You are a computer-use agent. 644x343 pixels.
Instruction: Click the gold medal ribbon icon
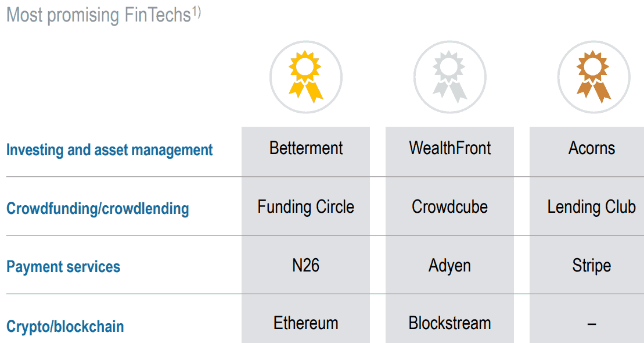tap(305, 77)
